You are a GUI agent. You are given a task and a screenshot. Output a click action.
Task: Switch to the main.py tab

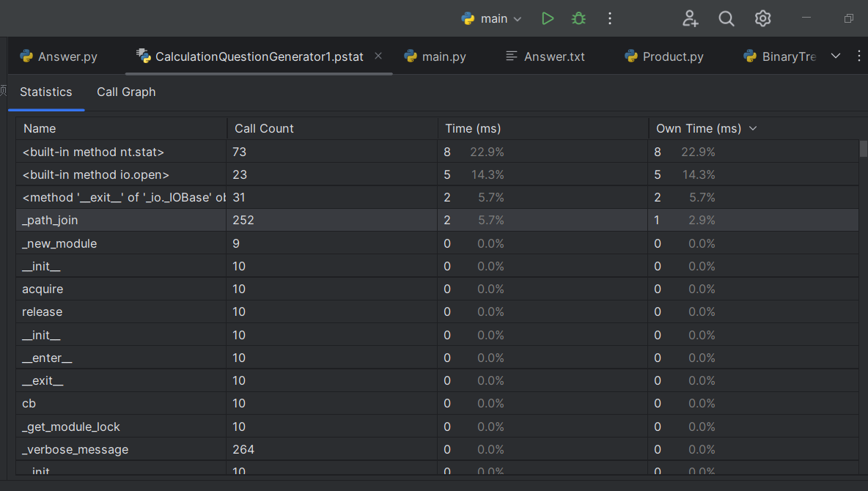(x=435, y=56)
